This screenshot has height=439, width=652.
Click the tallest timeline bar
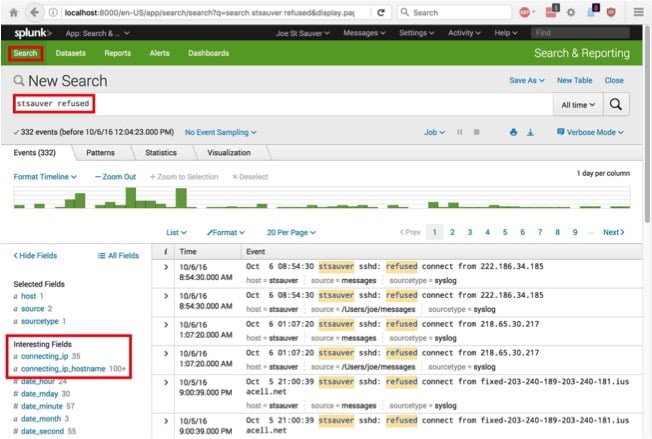click(x=131, y=197)
